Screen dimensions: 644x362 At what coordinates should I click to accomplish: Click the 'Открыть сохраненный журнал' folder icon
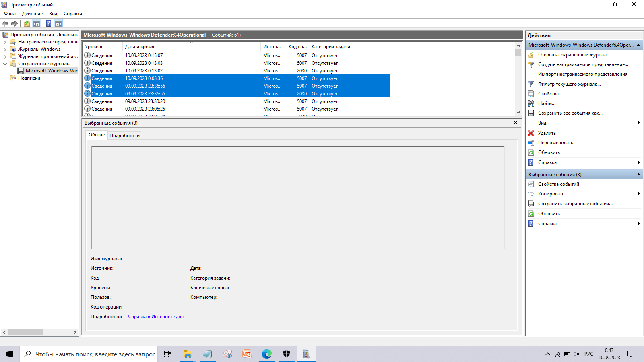pyautogui.click(x=531, y=55)
